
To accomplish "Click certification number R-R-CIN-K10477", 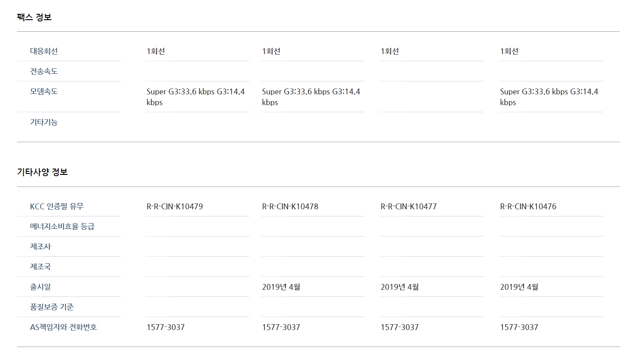I will [x=409, y=207].
